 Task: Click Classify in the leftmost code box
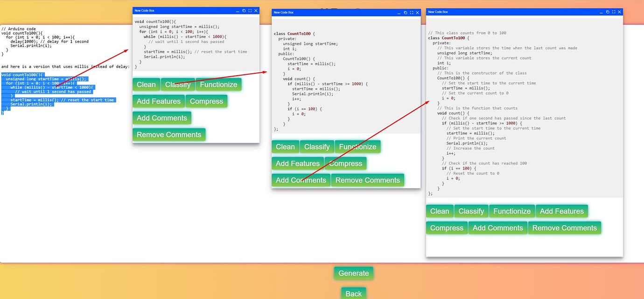point(178,85)
